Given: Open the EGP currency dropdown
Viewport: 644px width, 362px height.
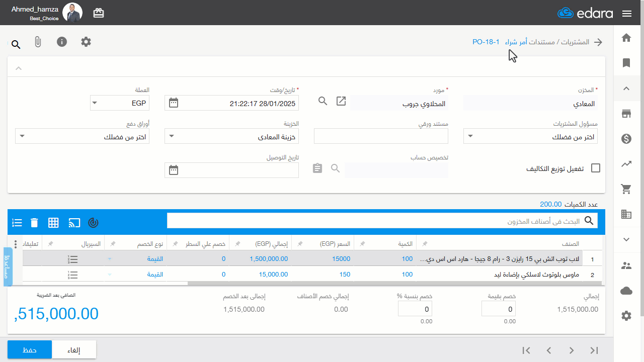Looking at the screenshot, I should pos(119,103).
